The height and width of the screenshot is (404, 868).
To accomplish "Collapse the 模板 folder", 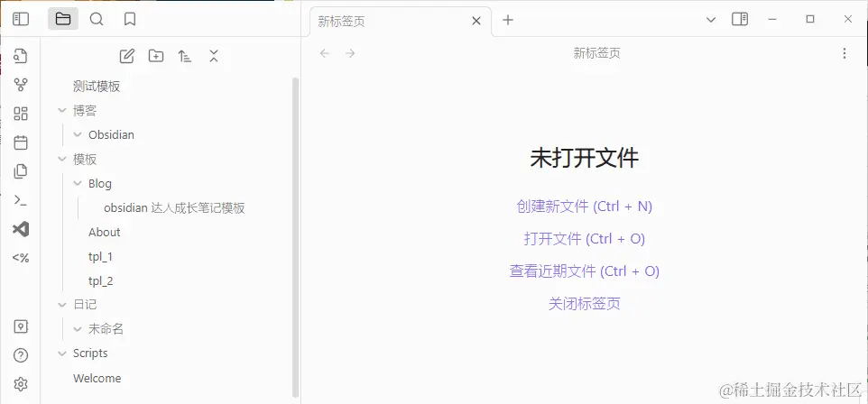I will pyautogui.click(x=62, y=160).
